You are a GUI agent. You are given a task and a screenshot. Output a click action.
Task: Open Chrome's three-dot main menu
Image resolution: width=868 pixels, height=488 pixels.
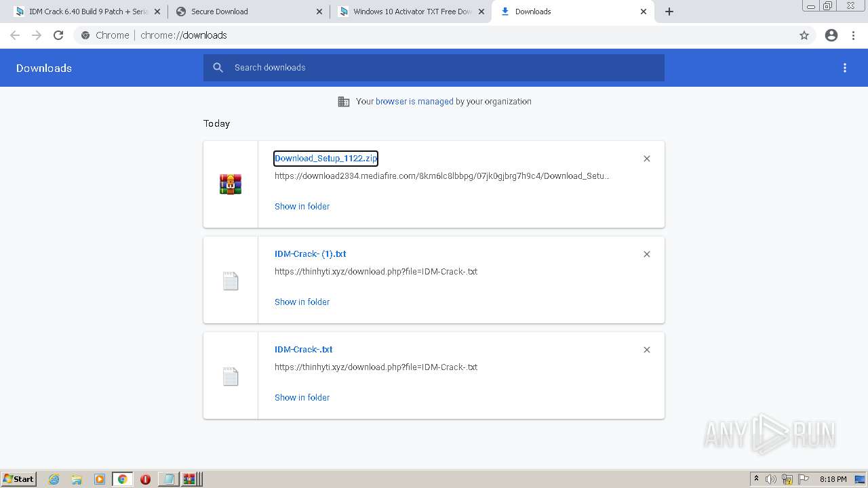click(x=854, y=35)
